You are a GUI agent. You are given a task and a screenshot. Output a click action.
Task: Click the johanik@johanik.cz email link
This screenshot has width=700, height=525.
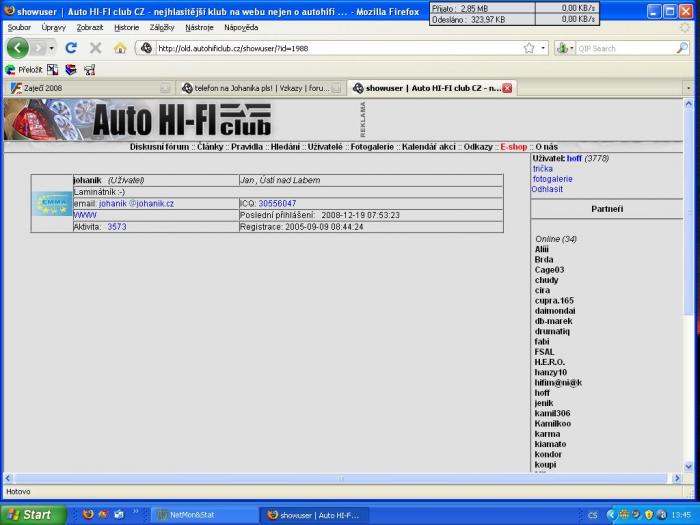coord(136,204)
